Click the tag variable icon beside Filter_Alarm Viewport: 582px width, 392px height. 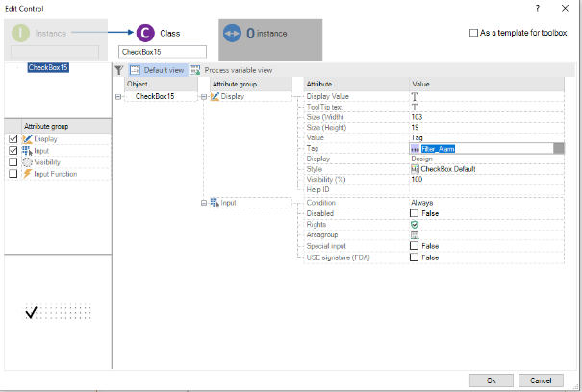pos(415,149)
